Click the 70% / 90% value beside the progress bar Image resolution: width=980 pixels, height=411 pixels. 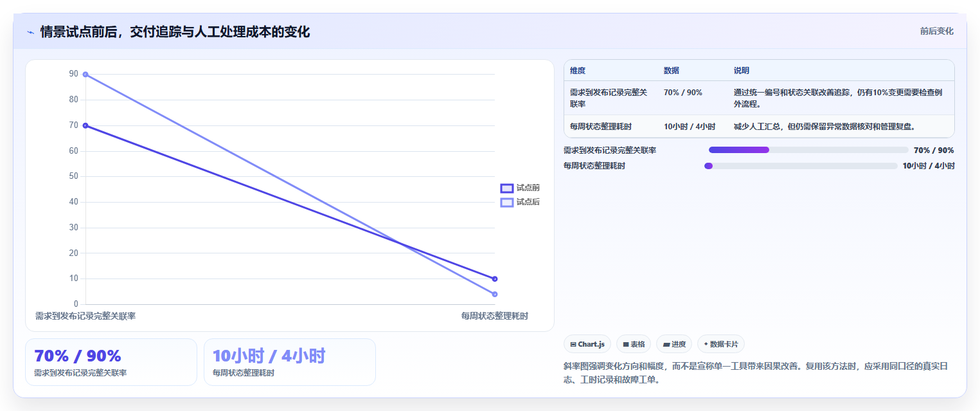934,151
